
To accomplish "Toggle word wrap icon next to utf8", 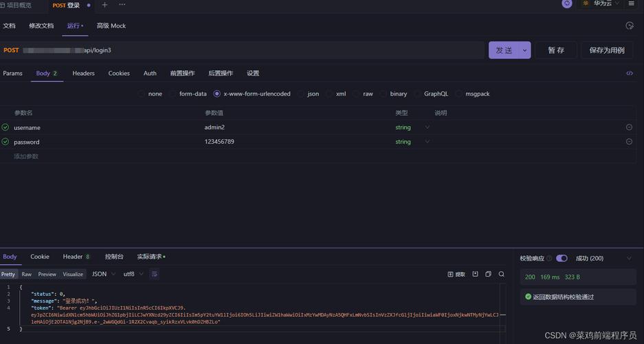I will pos(155,274).
